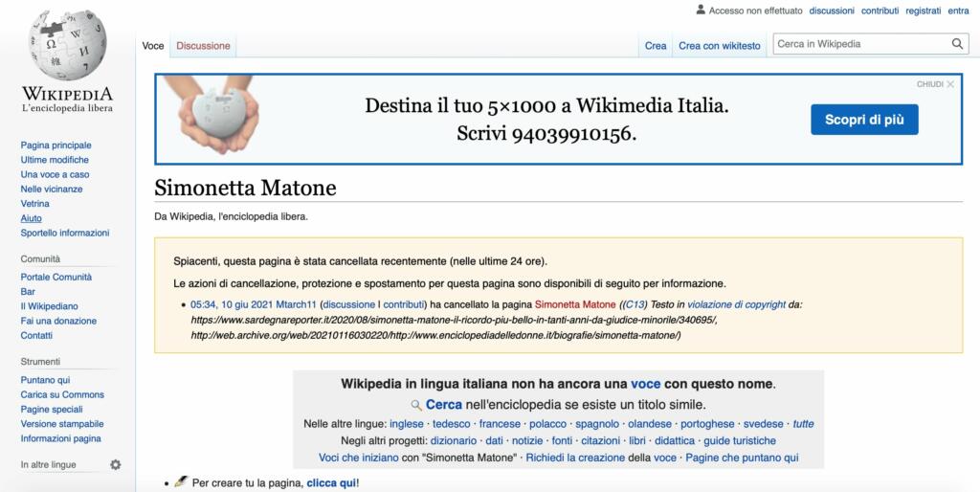Screen dimensions: 980x492
Task: Open violazione di copyright link
Action: click(736, 305)
